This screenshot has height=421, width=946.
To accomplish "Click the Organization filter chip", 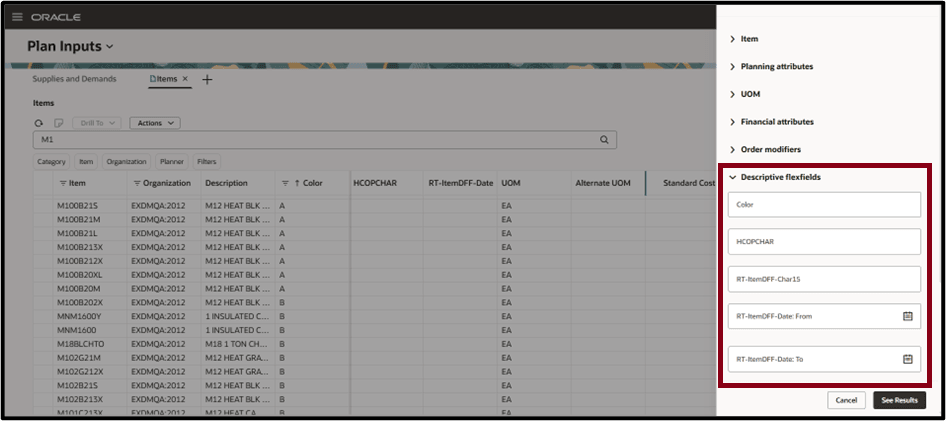I will click(x=127, y=162).
